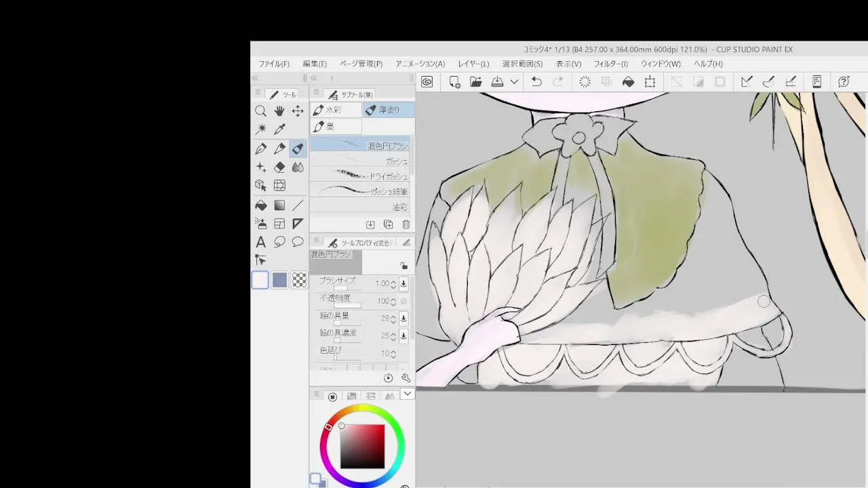
Task: Select the Zoom magnifier tool
Action: pos(260,111)
